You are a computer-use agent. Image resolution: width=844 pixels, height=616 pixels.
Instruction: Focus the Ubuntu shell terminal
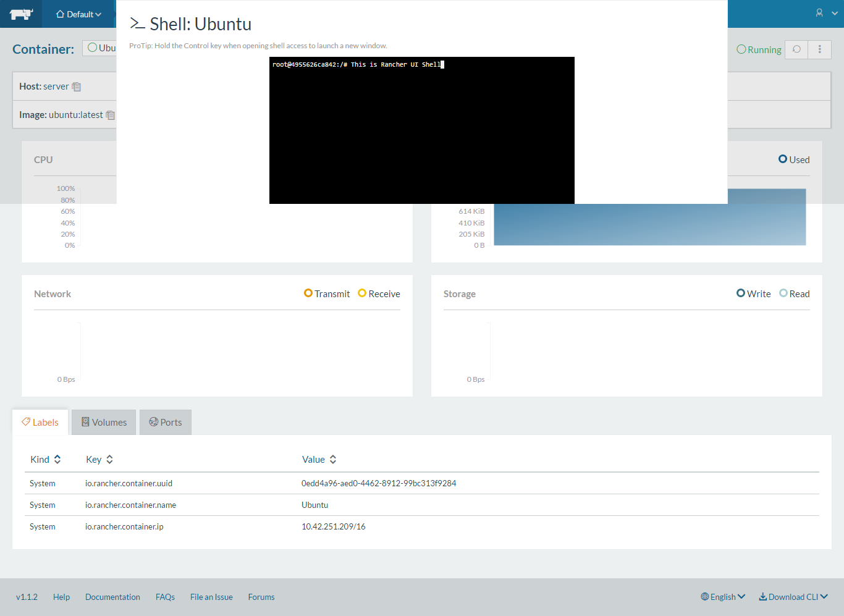click(422, 130)
